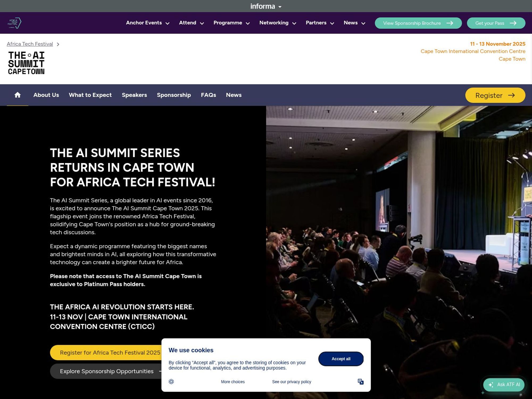Image resolution: width=532 pixels, height=399 pixels.
Task: Click The AI Summit Cape Town logo
Action: point(26,63)
